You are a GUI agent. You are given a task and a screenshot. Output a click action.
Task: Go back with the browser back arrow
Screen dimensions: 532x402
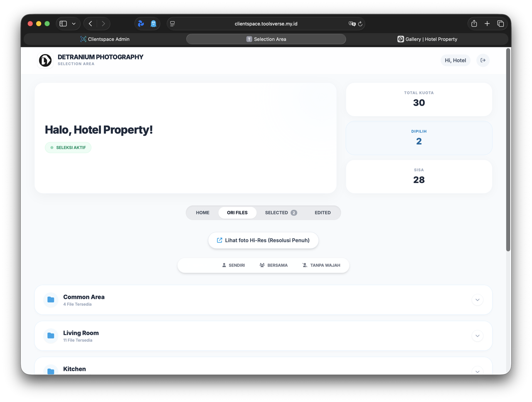click(91, 24)
